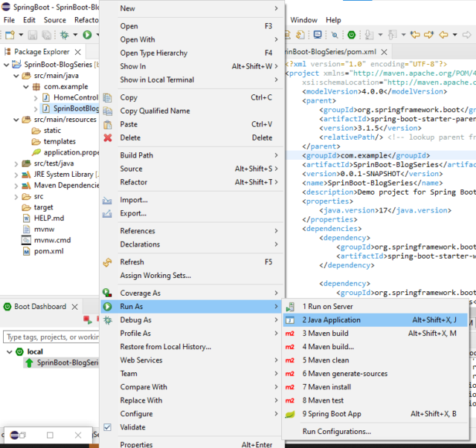476x448 pixels.
Task: Open the Debug As submenu
Action: 192,320
